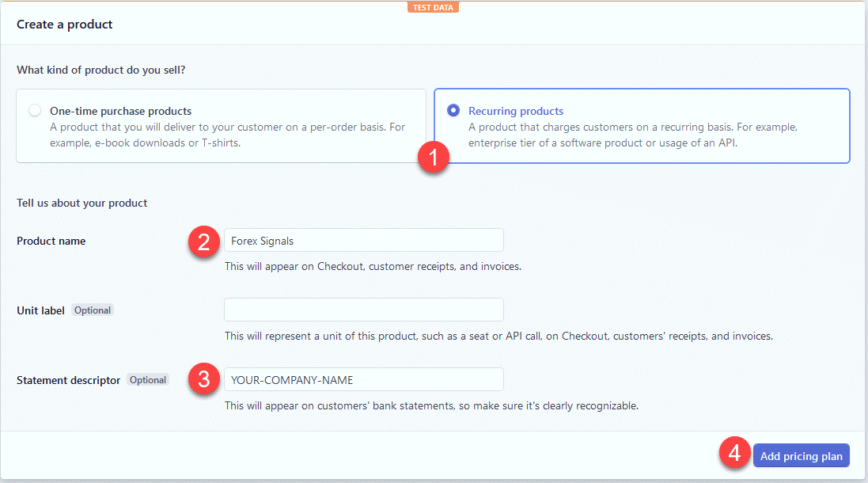Click the 'What kind of product' question text
The image size is (868, 483).
(x=101, y=70)
